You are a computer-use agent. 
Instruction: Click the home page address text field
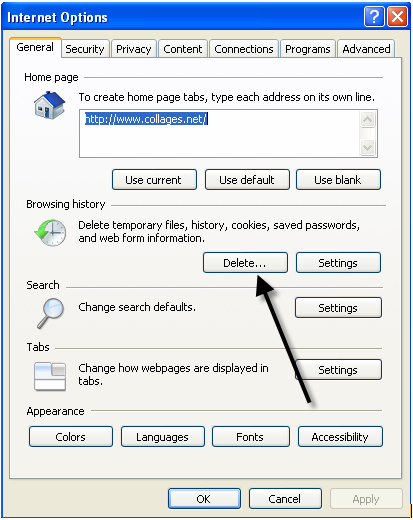(219, 133)
